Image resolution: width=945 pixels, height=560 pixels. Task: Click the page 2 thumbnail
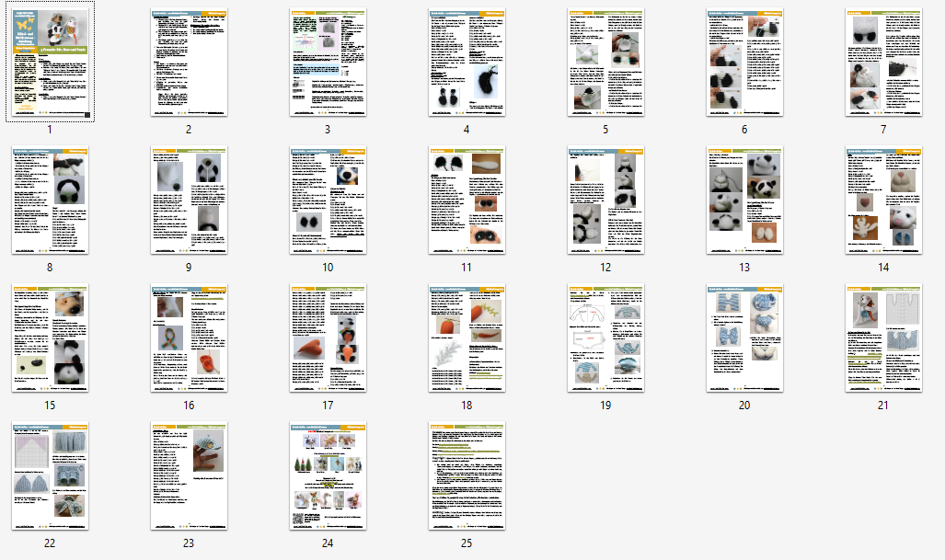[189, 63]
